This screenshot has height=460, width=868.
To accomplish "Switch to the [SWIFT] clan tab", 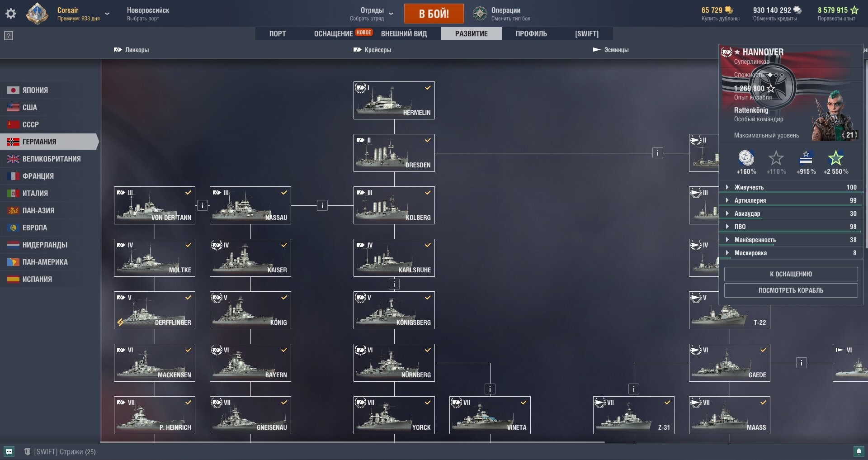I will 587,33.
